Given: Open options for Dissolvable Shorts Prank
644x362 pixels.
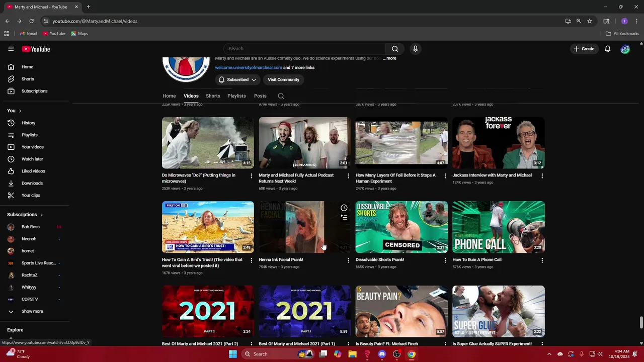Looking at the screenshot, I should coord(445,260).
